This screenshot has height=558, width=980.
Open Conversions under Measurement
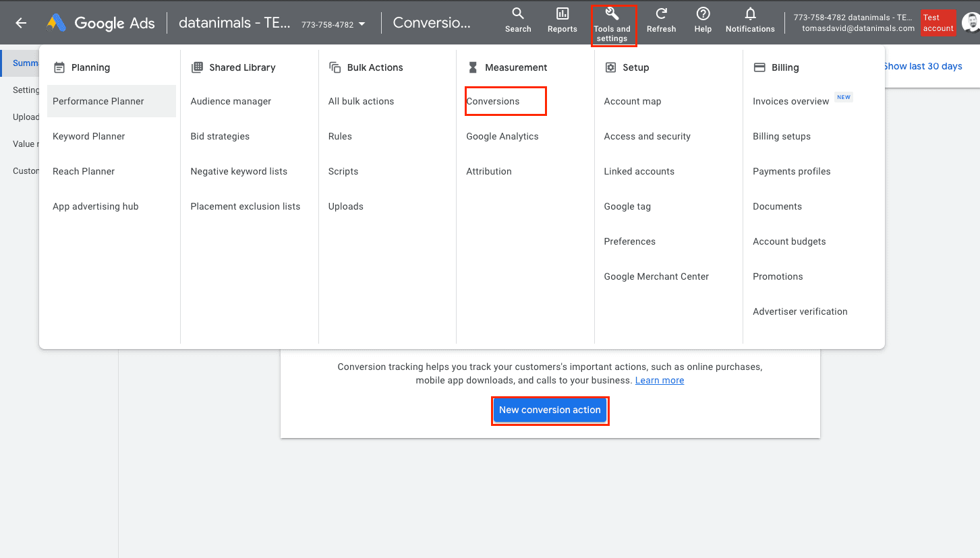493,101
